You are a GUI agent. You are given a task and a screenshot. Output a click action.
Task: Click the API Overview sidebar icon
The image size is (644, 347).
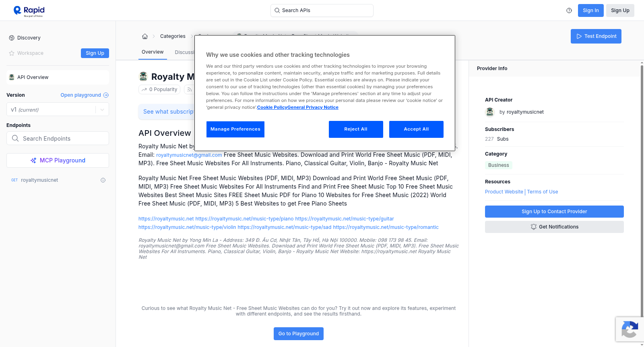pyautogui.click(x=12, y=77)
